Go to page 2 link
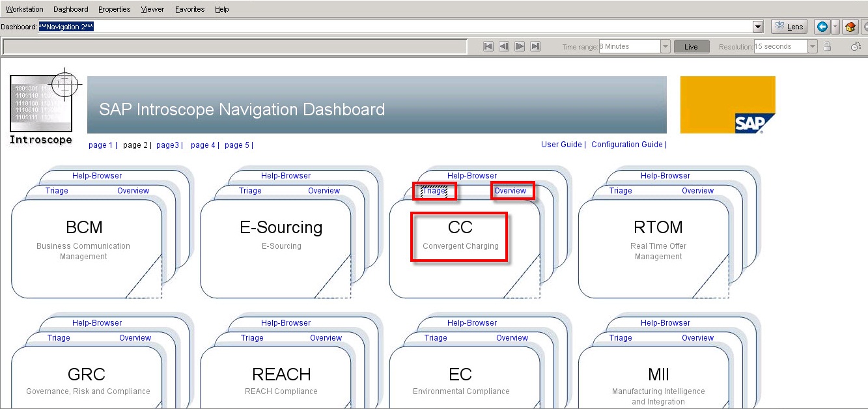 click(x=135, y=145)
